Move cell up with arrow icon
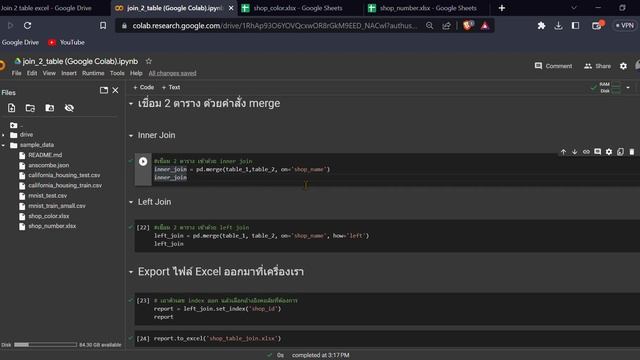Screen dimensions: 640x360 tap(563, 152)
